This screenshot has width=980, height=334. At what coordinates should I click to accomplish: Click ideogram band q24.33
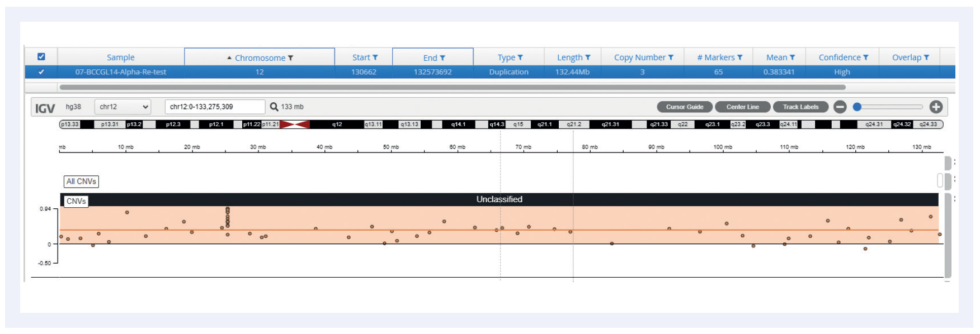click(x=928, y=124)
